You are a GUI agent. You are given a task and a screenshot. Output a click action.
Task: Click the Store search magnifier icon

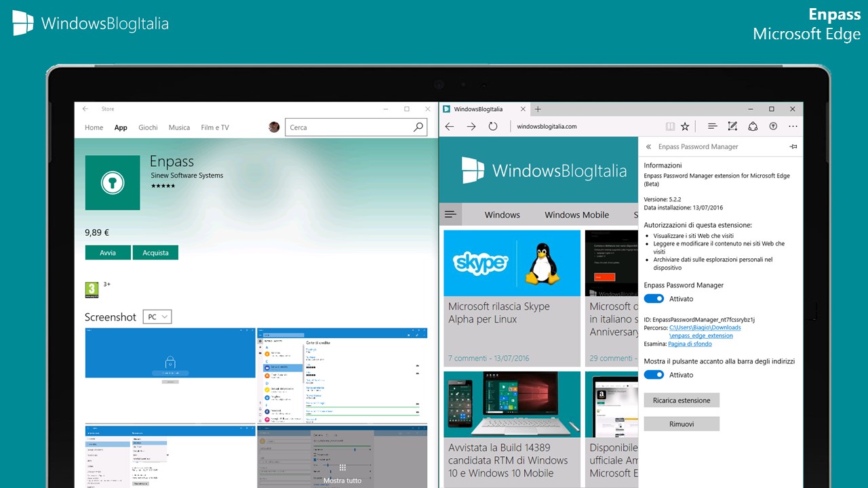(418, 127)
